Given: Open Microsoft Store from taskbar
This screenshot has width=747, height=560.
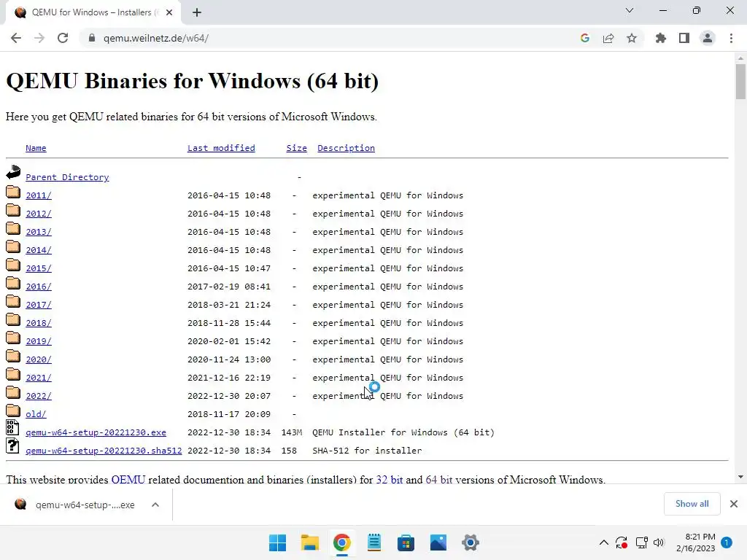Looking at the screenshot, I should pos(406,542).
